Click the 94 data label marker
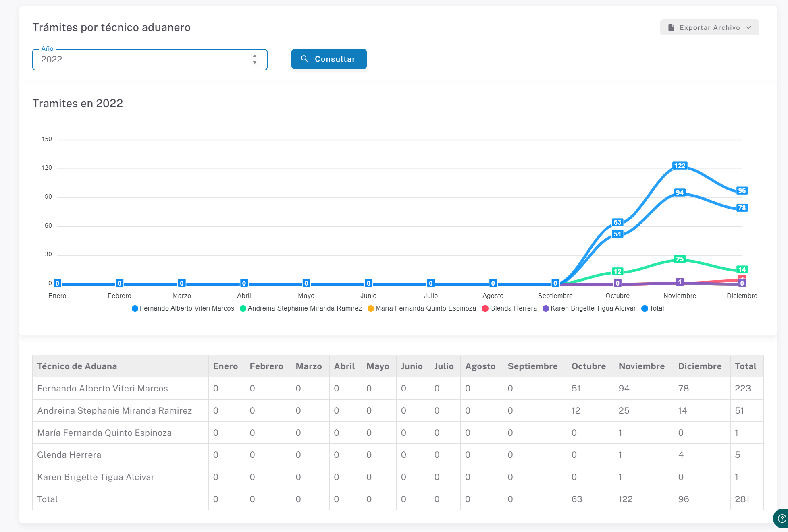 680,193
